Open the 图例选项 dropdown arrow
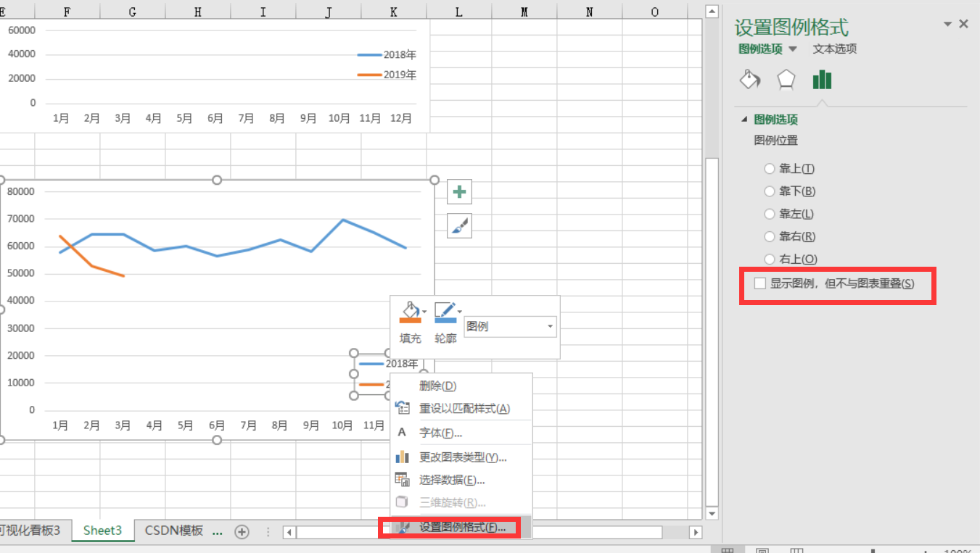The image size is (980, 553). point(793,49)
